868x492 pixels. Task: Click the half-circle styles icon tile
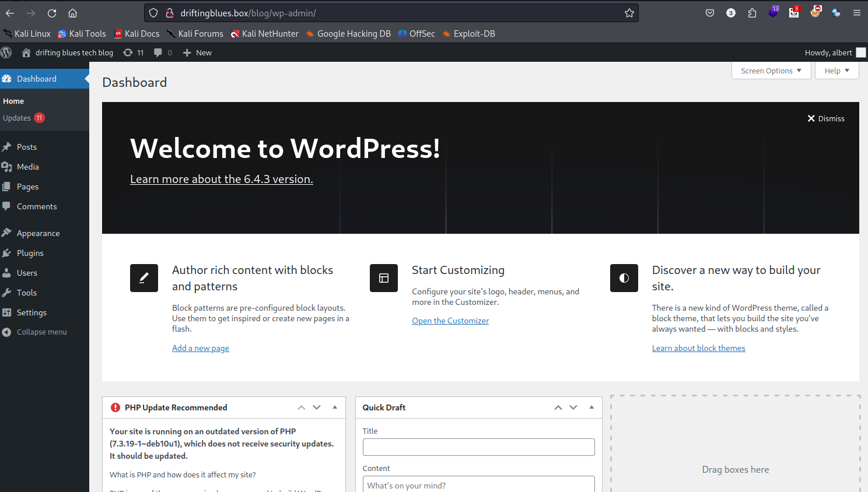(624, 278)
